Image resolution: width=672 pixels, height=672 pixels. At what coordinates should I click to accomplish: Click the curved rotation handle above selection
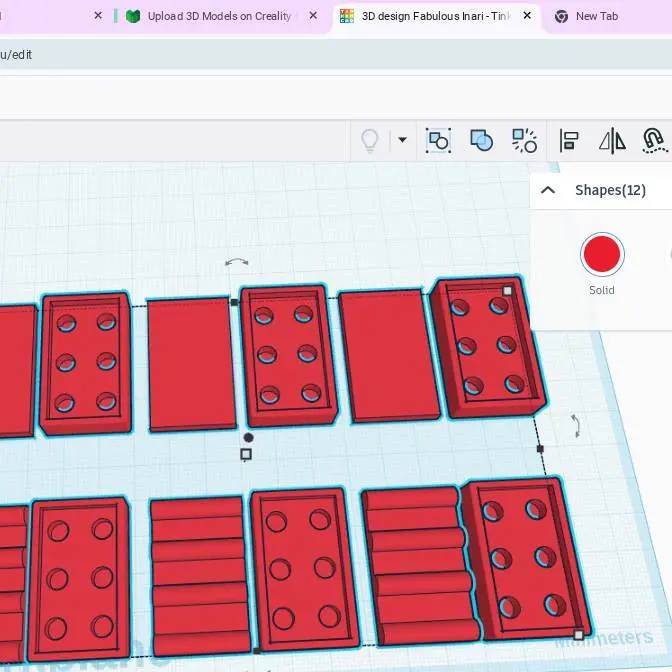237,263
